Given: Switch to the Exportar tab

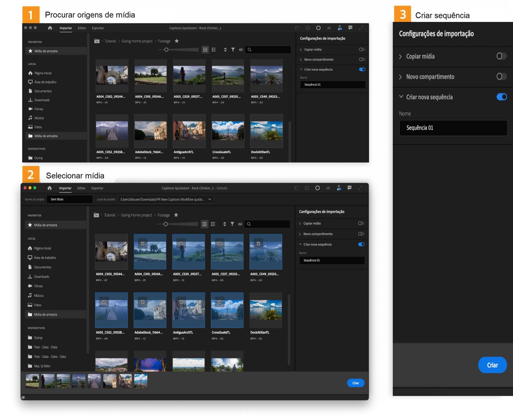Looking at the screenshot, I should pos(98,28).
